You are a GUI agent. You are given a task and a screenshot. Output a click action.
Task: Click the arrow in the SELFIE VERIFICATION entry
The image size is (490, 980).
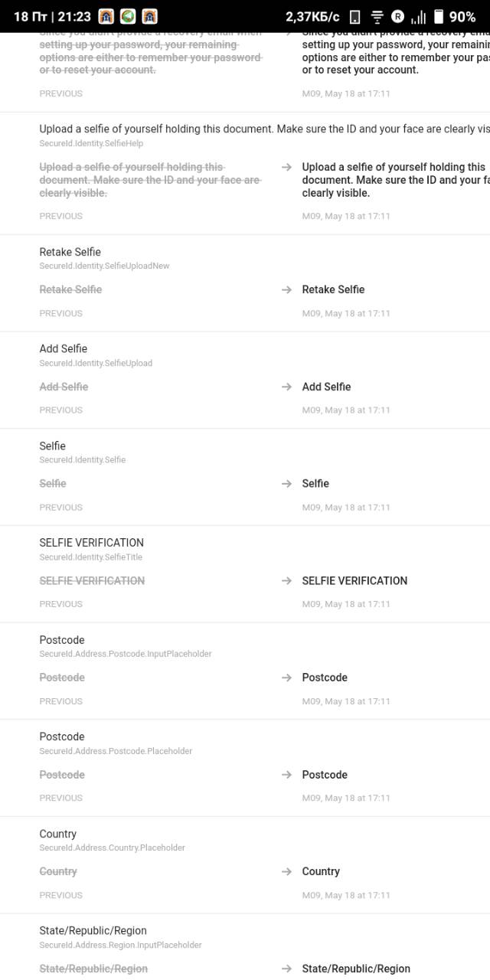pyautogui.click(x=286, y=581)
